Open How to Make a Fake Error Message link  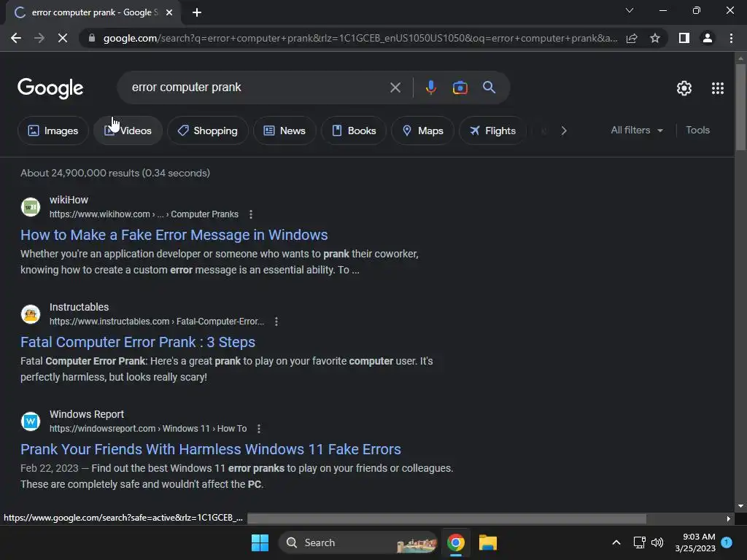pyautogui.click(x=174, y=235)
